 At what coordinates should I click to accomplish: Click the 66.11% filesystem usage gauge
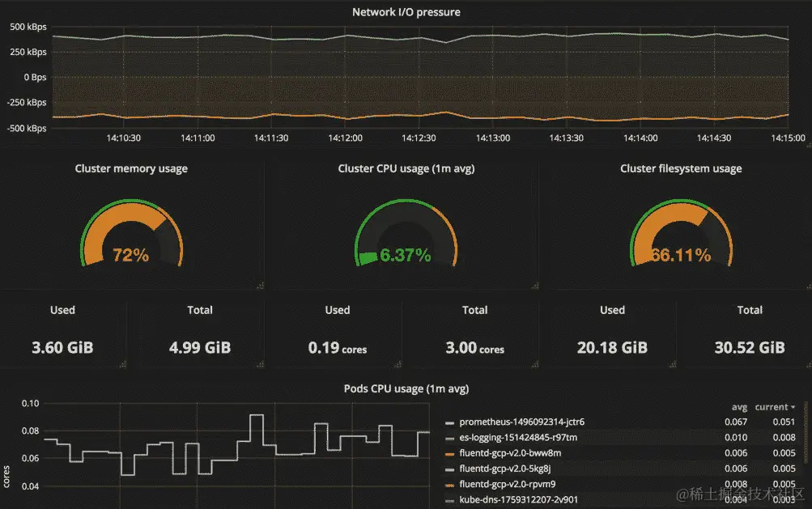click(x=681, y=233)
